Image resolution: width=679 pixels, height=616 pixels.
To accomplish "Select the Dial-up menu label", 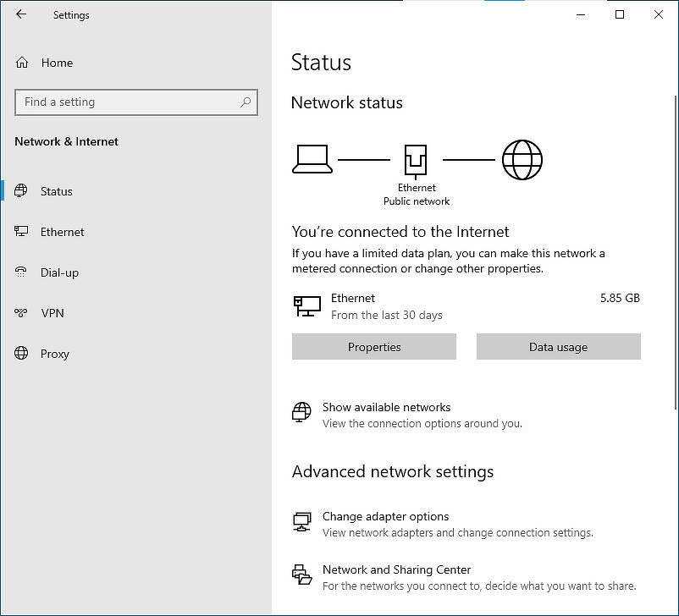I will 59,272.
